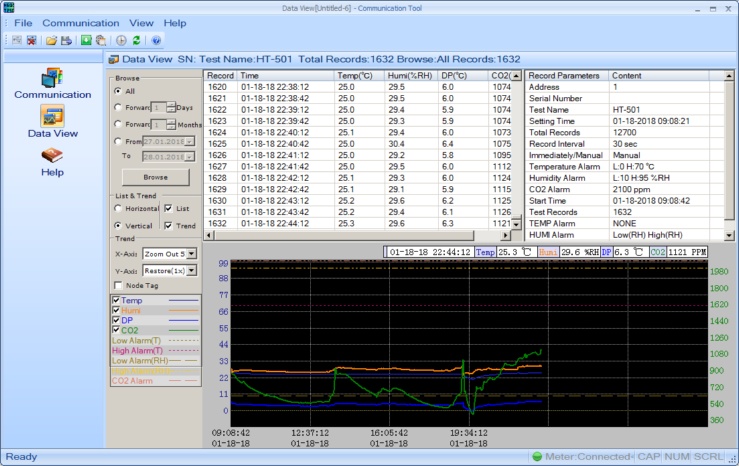Click the Record Parameters column header
Image resolution: width=739 pixels, height=466 pixels.
567,75
